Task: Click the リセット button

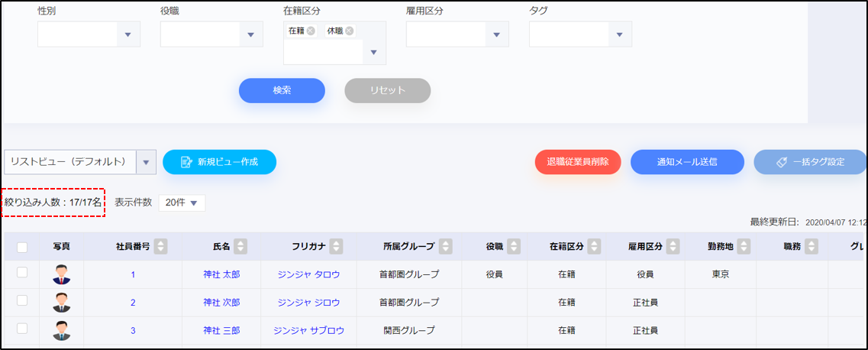Action: click(388, 90)
